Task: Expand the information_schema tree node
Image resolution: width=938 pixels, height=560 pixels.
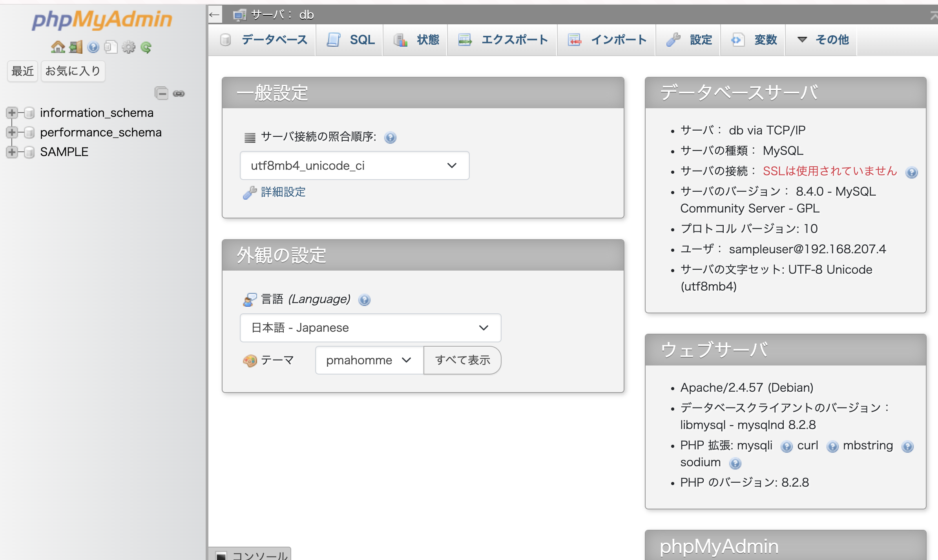Action: pos(12,113)
